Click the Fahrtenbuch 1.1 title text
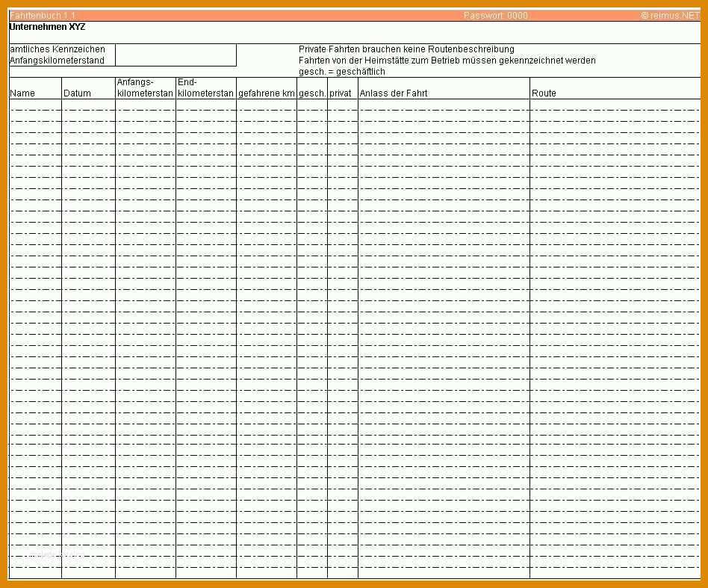Screen dimensions: 708x588 (43, 16)
